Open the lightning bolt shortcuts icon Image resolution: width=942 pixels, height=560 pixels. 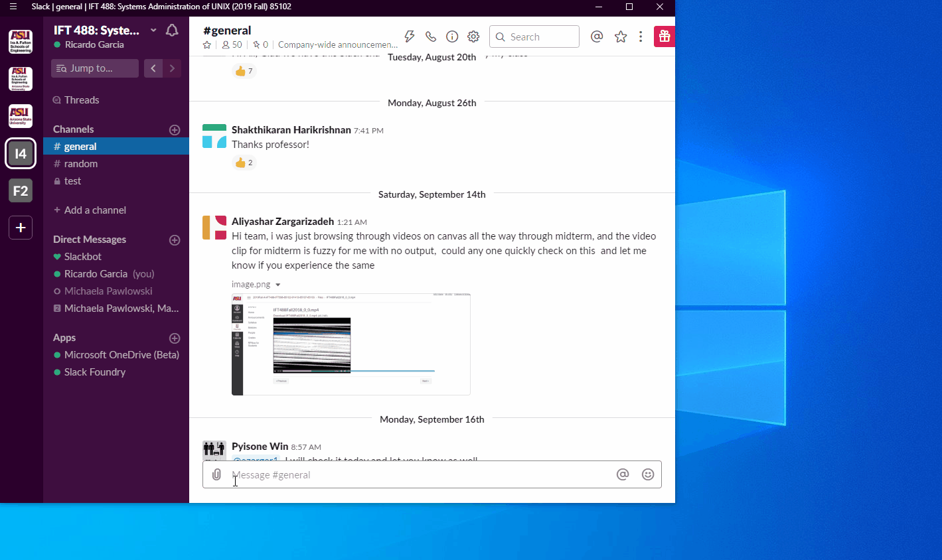coord(410,36)
